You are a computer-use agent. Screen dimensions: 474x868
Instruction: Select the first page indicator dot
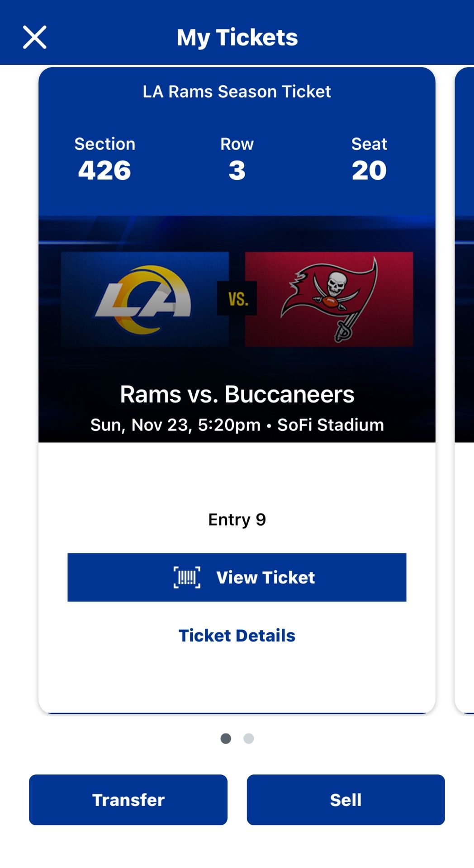pos(226,739)
